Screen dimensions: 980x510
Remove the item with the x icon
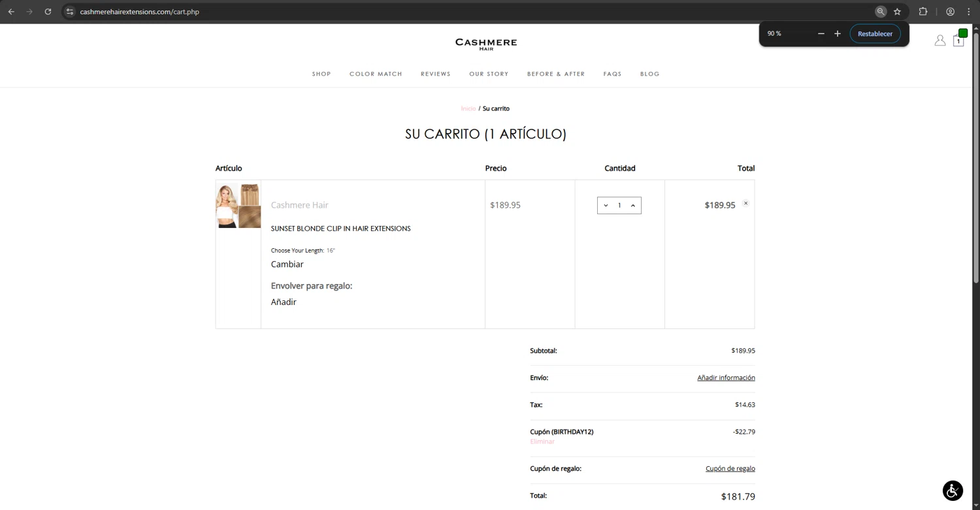point(745,203)
